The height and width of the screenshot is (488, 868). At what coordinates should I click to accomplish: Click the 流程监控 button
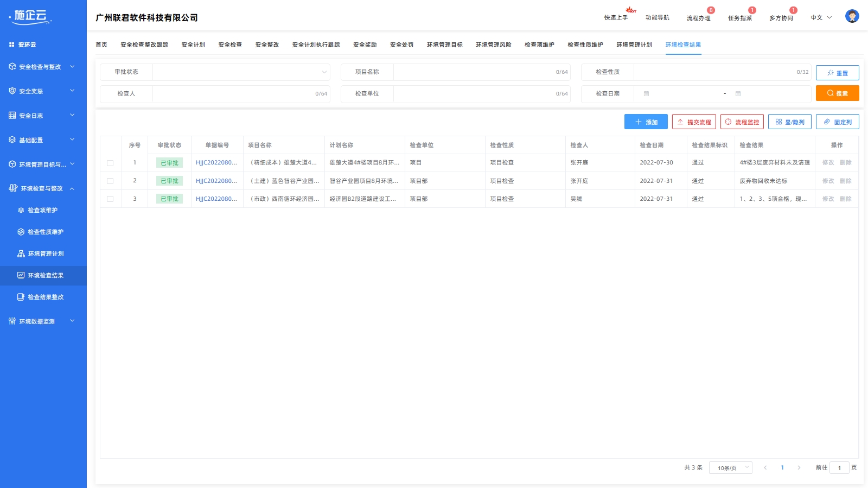point(742,122)
